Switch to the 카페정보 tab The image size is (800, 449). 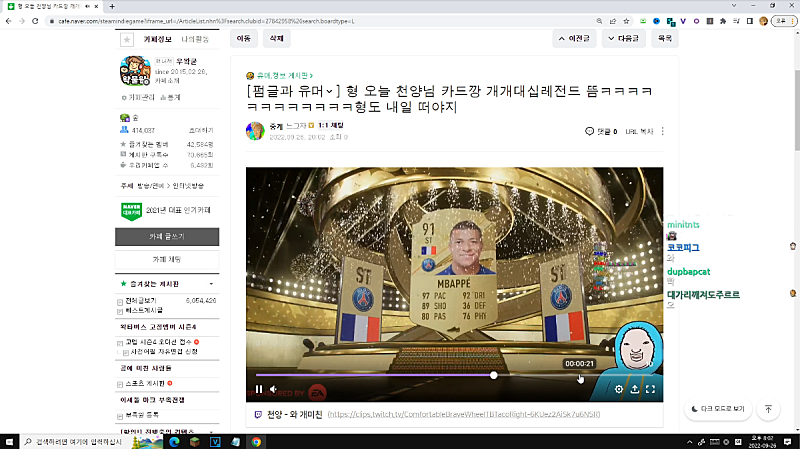tap(157, 39)
